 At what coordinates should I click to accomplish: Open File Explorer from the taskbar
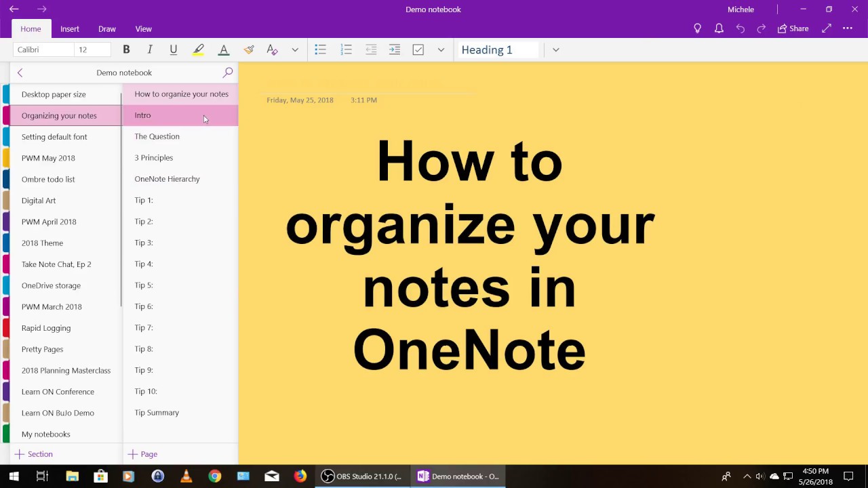[x=72, y=476]
